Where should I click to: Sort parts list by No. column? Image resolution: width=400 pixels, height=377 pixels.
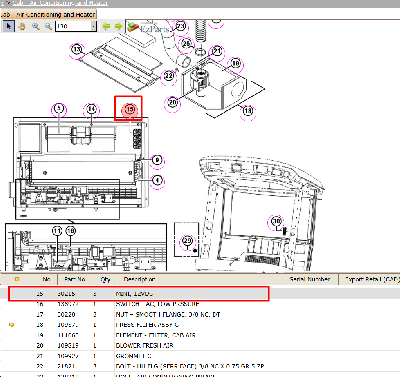46,279
